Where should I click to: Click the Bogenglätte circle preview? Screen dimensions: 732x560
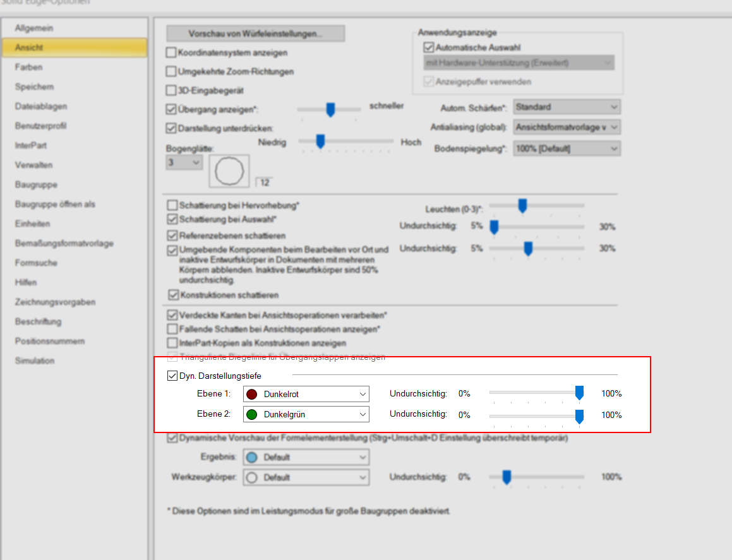[229, 171]
